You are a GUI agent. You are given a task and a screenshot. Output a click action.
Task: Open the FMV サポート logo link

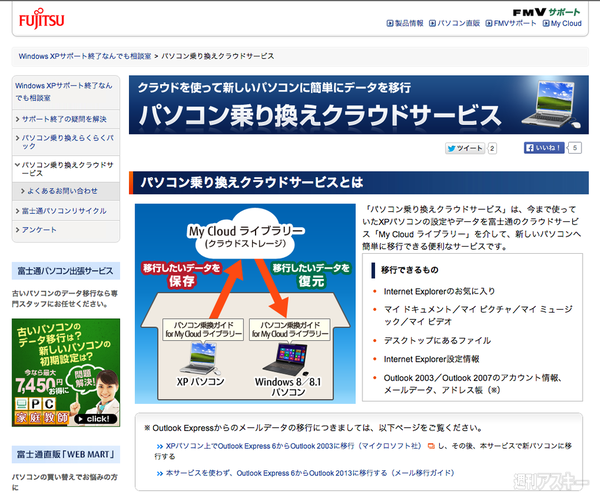tap(546, 12)
